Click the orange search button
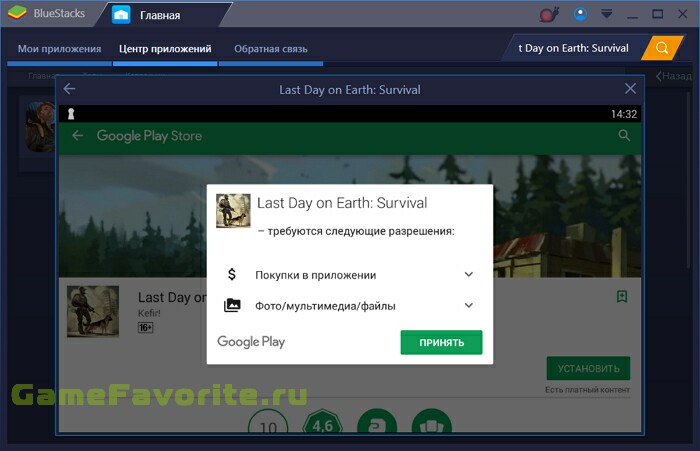Image resolution: width=700 pixels, height=451 pixels. [x=662, y=48]
